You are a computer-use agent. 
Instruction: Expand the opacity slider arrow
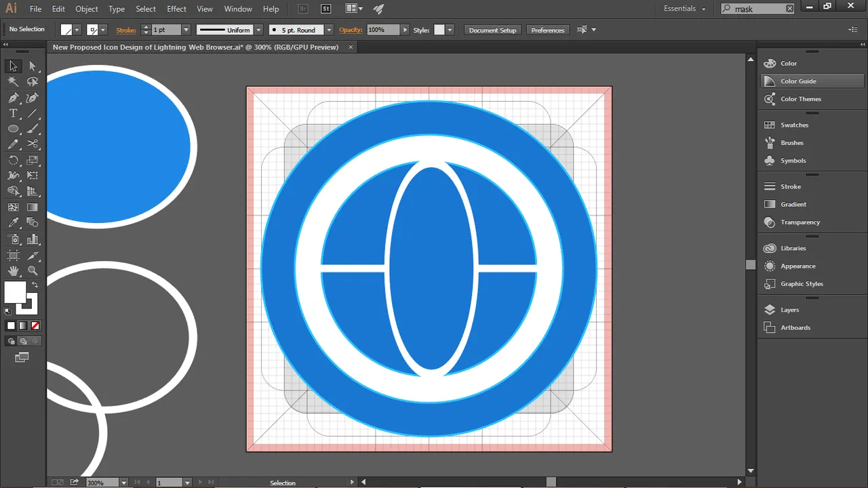click(406, 30)
